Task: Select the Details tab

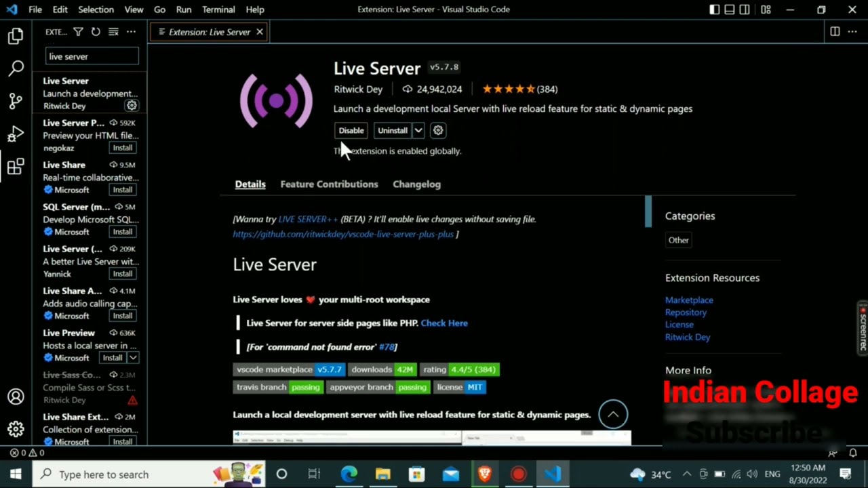Action: (250, 184)
